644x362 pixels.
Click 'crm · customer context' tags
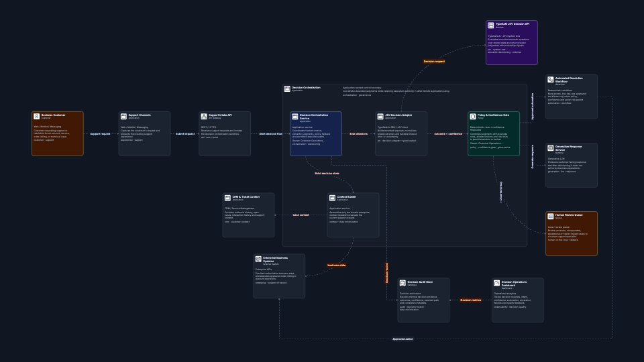coord(237,222)
